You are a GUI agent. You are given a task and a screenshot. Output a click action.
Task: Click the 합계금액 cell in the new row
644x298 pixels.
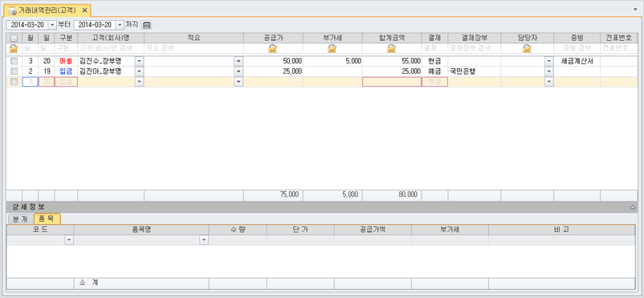[392, 81]
